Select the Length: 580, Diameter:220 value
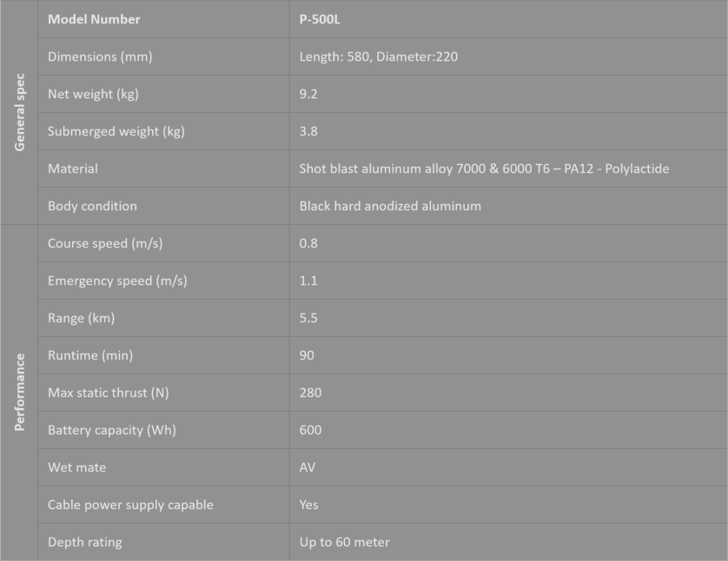The image size is (728, 561). [x=378, y=57]
